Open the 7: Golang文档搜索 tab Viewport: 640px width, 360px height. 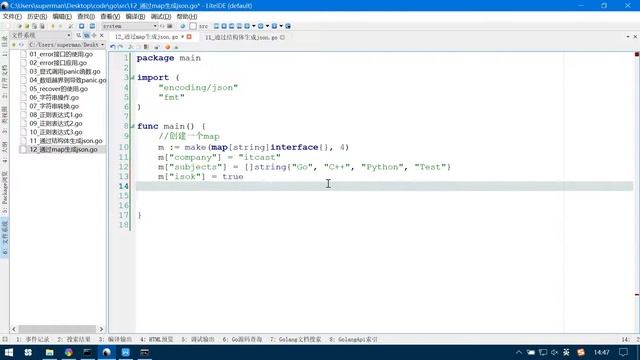point(296,339)
